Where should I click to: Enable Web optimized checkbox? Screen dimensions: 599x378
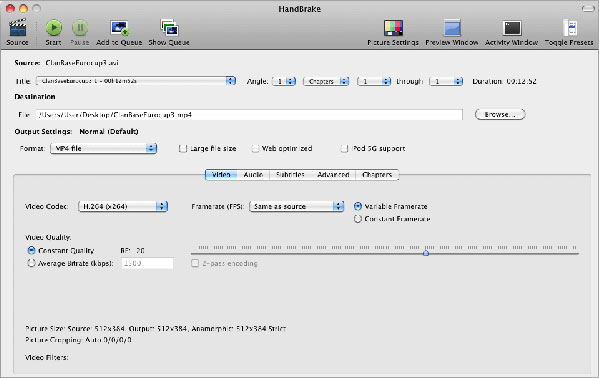255,148
